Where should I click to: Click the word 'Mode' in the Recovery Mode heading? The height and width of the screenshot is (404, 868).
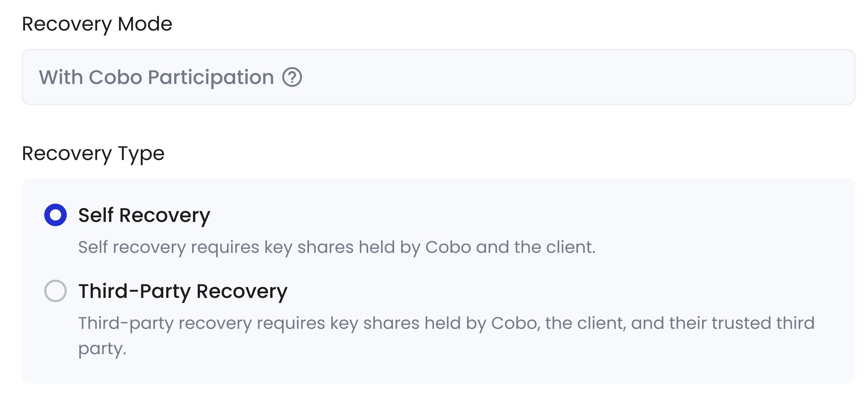point(145,24)
